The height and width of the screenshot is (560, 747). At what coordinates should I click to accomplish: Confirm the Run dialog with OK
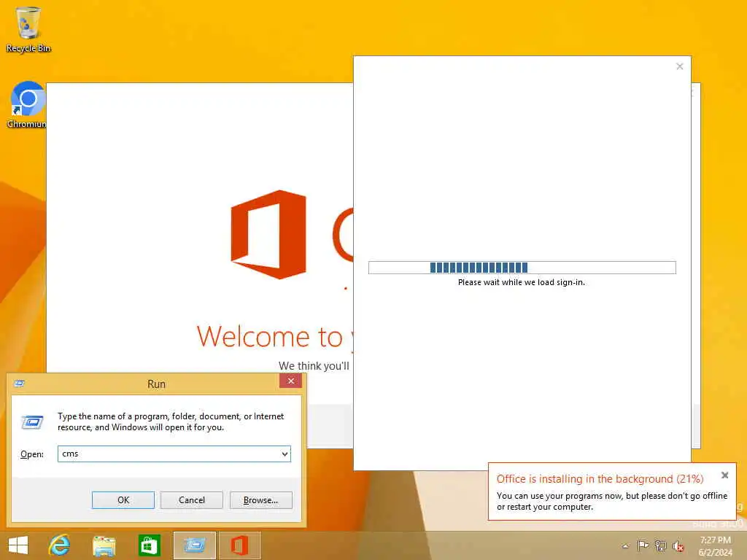123,500
